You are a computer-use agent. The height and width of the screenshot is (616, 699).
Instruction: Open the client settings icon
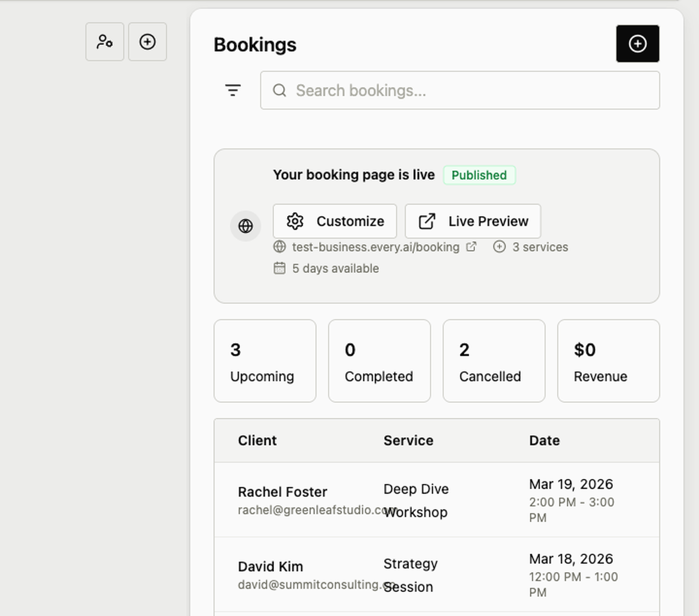point(104,42)
